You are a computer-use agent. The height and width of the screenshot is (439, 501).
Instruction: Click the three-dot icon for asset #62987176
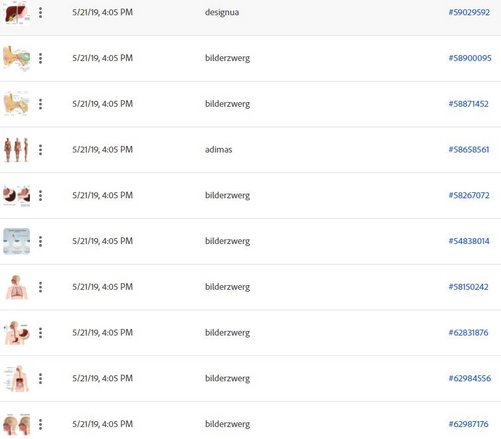point(40,424)
